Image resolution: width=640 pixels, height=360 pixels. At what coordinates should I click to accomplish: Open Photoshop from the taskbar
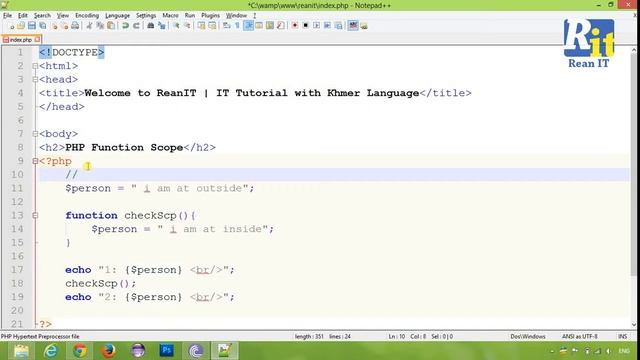coord(167,351)
